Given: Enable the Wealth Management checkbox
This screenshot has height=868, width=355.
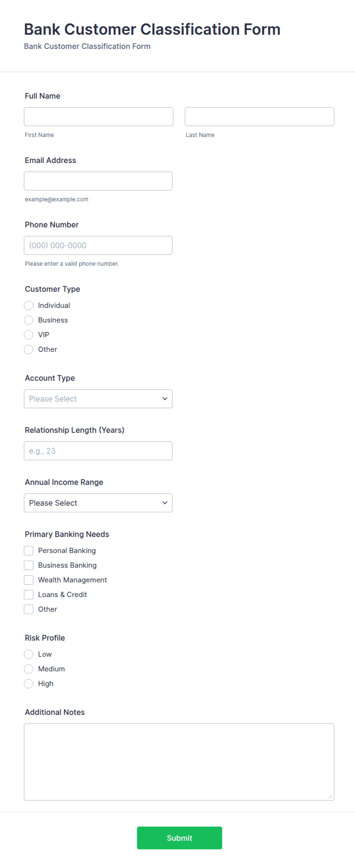Looking at the screenshot, I should [29, 580].
